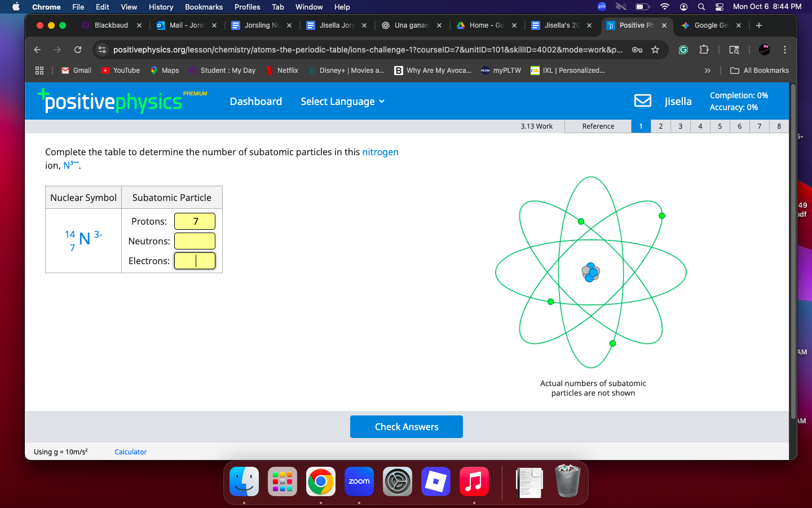Open the Reference tab
812x508 pixels.
click(598, 126)
